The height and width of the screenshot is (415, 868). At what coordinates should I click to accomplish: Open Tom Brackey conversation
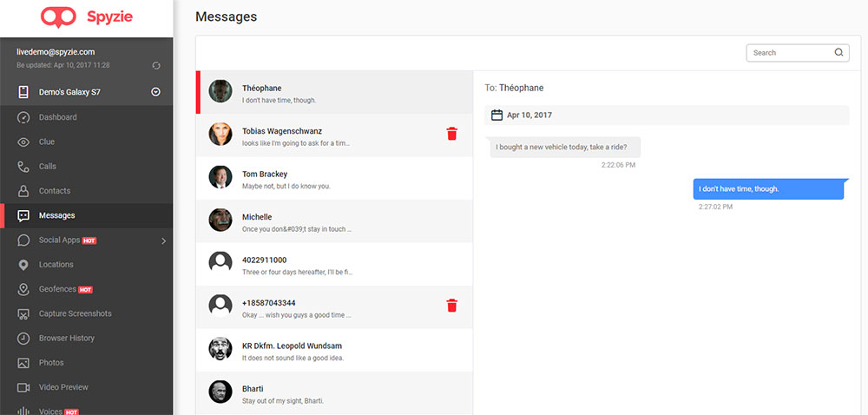(x=334, y=179)
